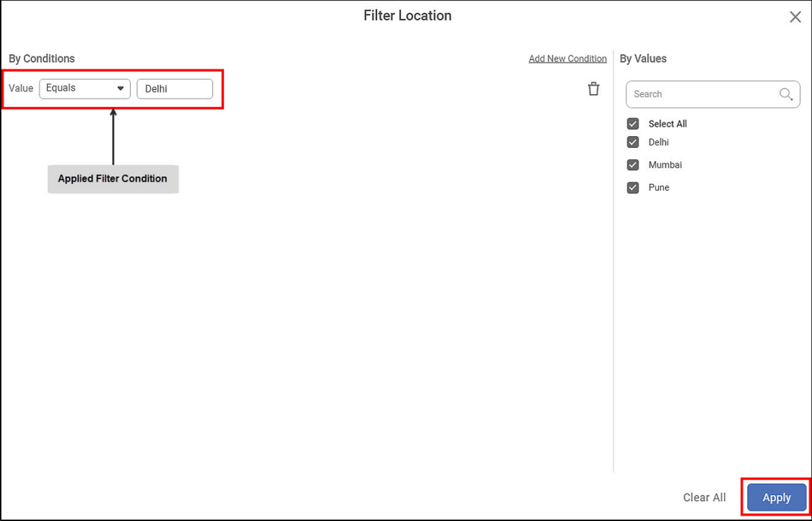Screen dimensions: 812x521
Task: Uncheck the Select All checkbox
Action: pyautogui.click(x=633, y=124)
